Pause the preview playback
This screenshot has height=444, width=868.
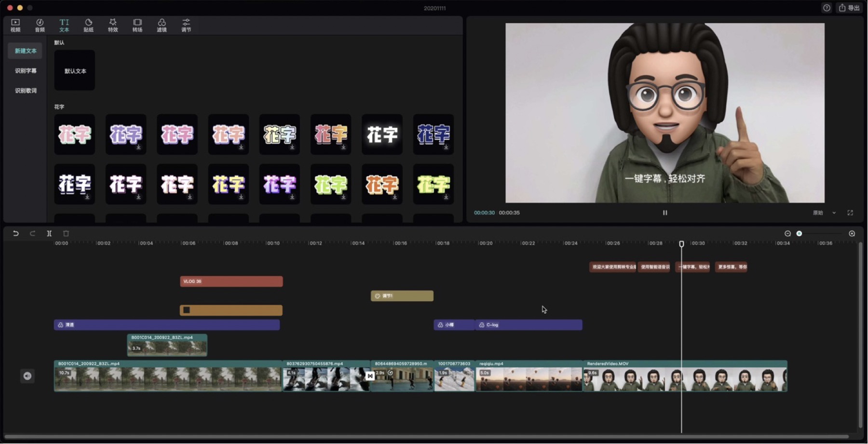(665, 212)
